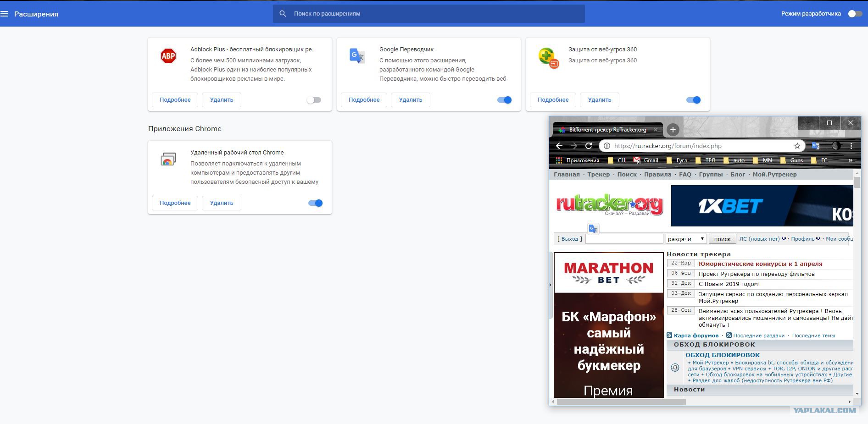This screenshot has width=868, height=424.
Task: Click the search magnifier icon in extensions search
Action: point(283,14)
